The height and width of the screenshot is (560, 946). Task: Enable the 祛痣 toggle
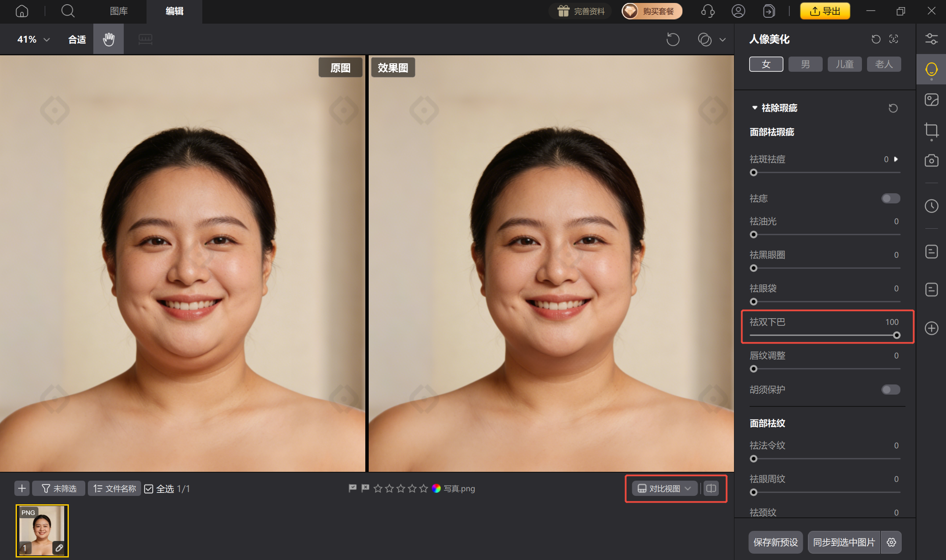890,198
